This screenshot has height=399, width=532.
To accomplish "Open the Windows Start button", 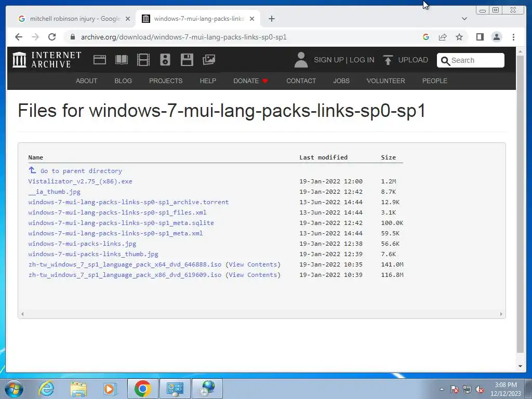I will (14, 389).
